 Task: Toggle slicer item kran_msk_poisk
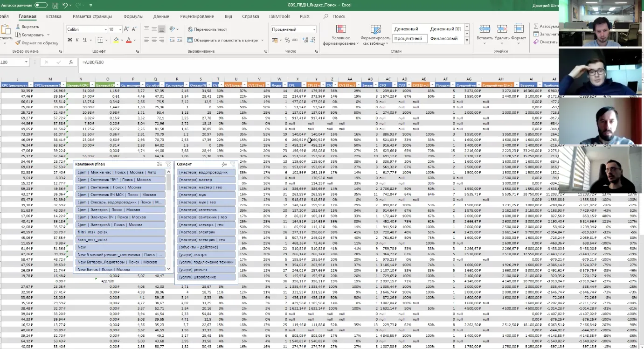120,239
